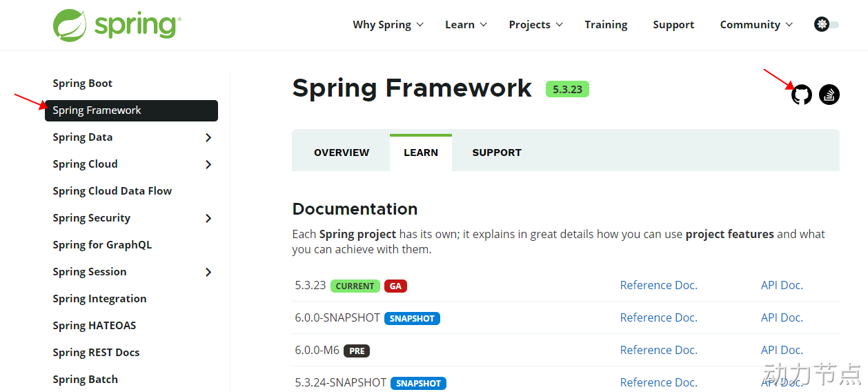Click the PRE badge on 6.0.0-M6 row
This screenshot has height=392, width=868.
[x=357, y=351]
